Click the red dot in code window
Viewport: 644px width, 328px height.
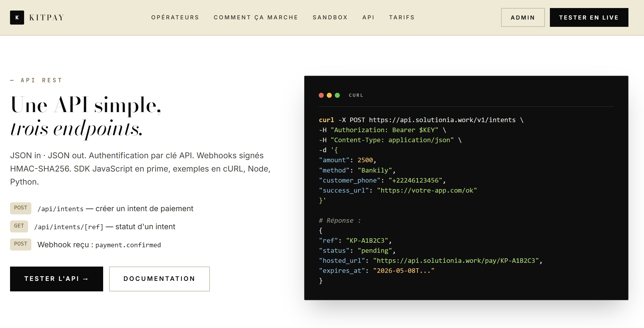[321, 95]
